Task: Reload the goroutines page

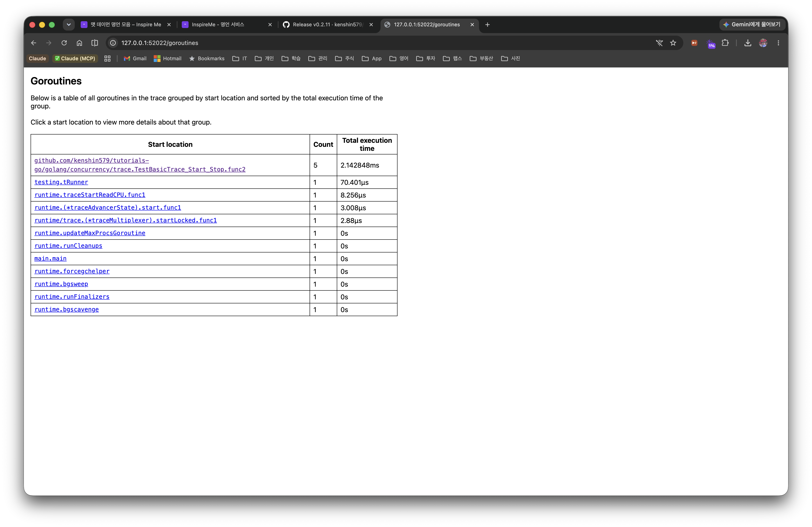Action: (x=64, y=43)
